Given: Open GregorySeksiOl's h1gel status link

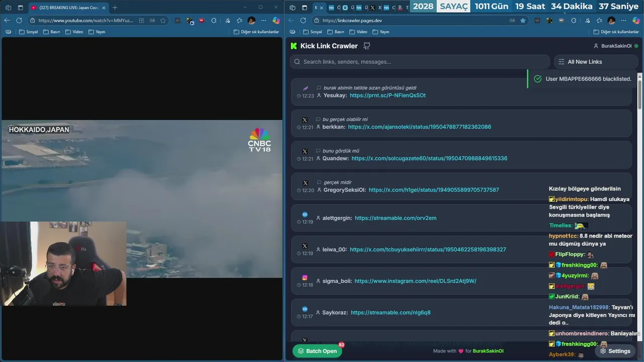Looking at the screenshot, I should (x=434, y=190).
